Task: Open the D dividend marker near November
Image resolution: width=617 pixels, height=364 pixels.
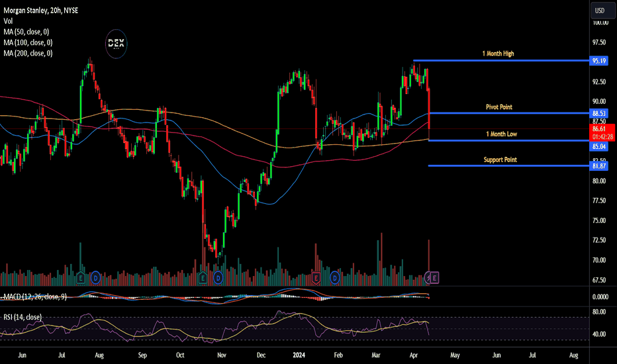Action: pos(218,278)
